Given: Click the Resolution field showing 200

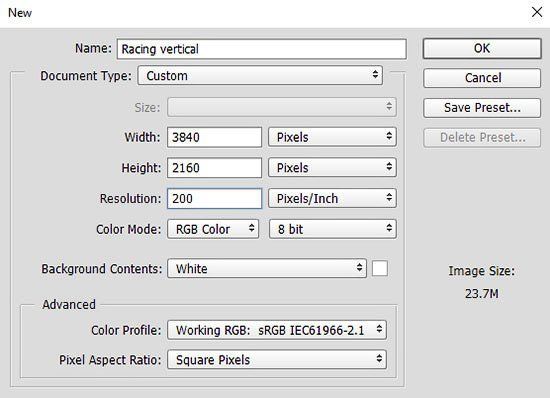Looking at the screenshot, I should coord(214,198).
